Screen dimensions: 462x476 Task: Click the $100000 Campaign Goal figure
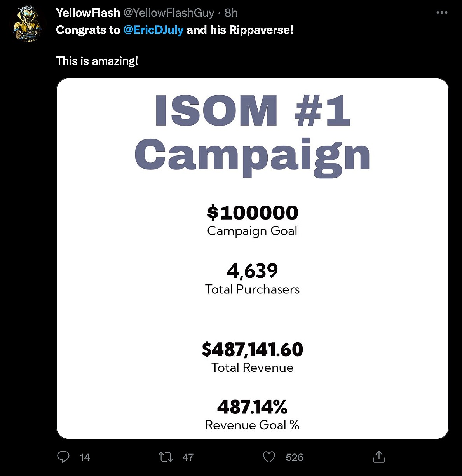click(253, 213)
